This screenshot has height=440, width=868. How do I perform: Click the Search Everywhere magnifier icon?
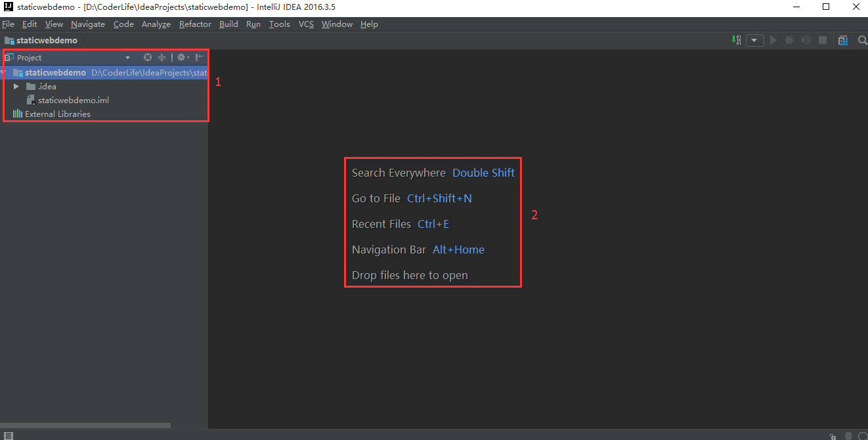click(862, 40)
